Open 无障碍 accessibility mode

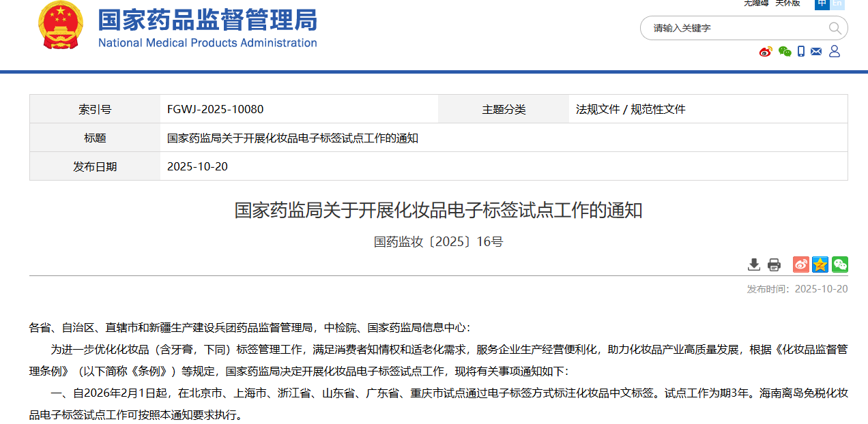755,3
